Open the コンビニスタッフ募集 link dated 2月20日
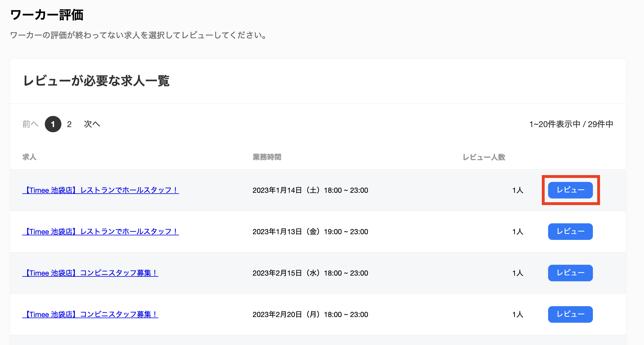The width and height of the screenshot is (644, 345). click(90, 314)
